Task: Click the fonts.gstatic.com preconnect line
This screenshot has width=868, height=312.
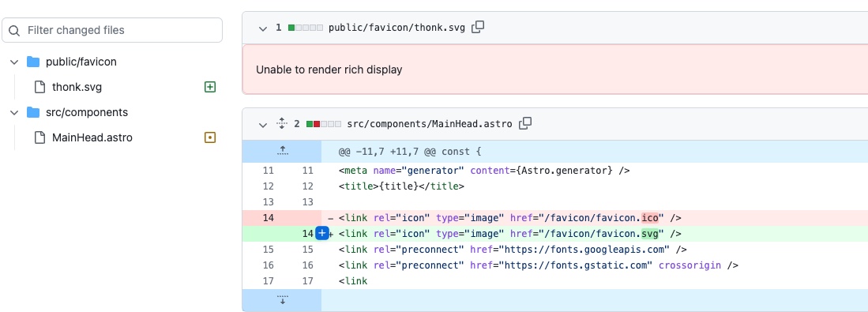Action: 539,265
